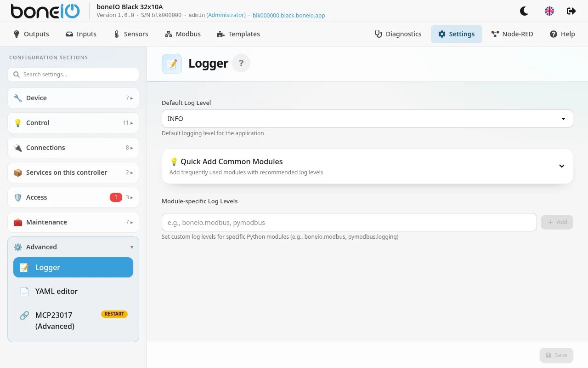Click the Modbus network icon
The image size is (588, 368).
coord(169,34)
